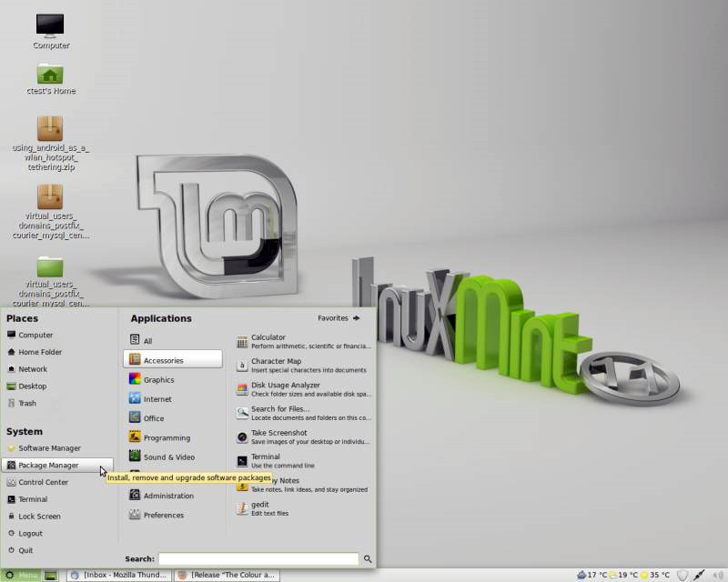The height and width of the screenshot is (582, 728).
Task: Launch Search for Files tool
Action: click(x=303, y=413)
